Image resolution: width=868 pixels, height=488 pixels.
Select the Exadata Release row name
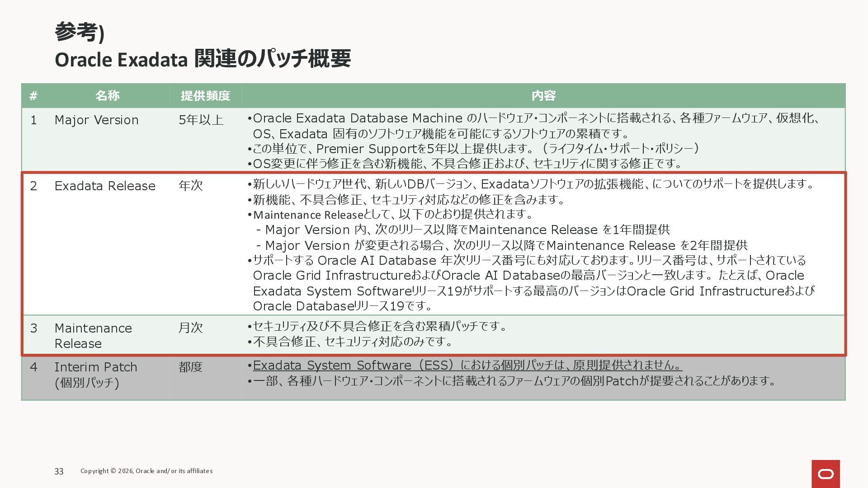pos(105,186)
